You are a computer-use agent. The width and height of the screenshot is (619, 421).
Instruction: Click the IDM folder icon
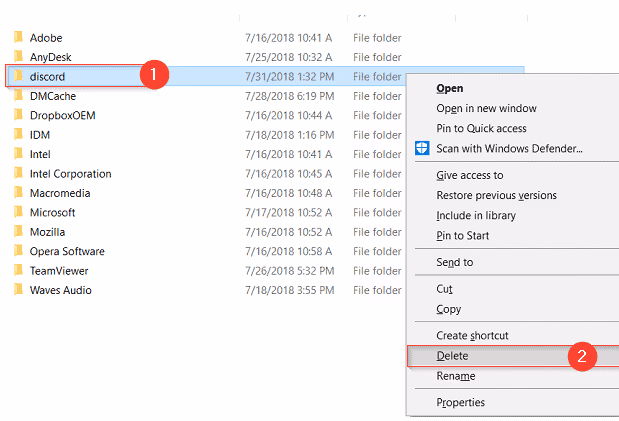[18, 134]
